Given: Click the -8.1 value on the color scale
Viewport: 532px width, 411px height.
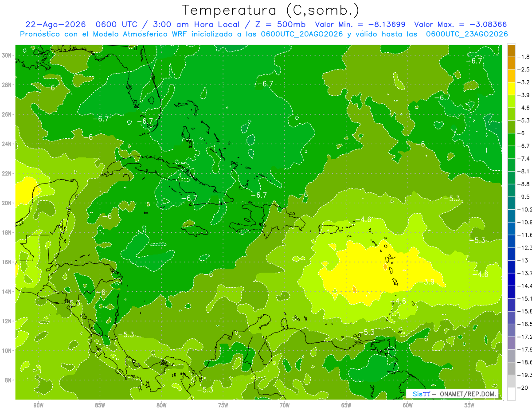Looking at the screenshot, I should (524, 171).
